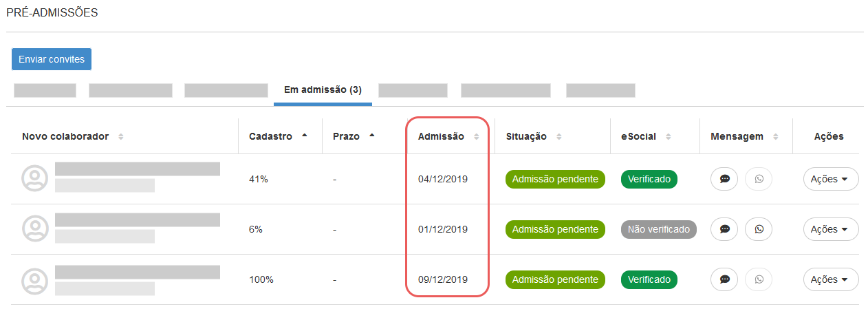This screenshot has width=868, height=309.
Task: Open chat message for third collaborator row
Action: pos(724,279)
